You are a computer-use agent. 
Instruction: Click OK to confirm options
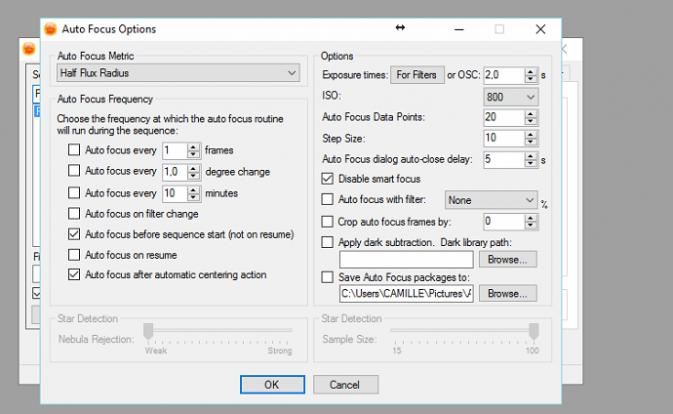pyautogui.click(x=273, y=384)
